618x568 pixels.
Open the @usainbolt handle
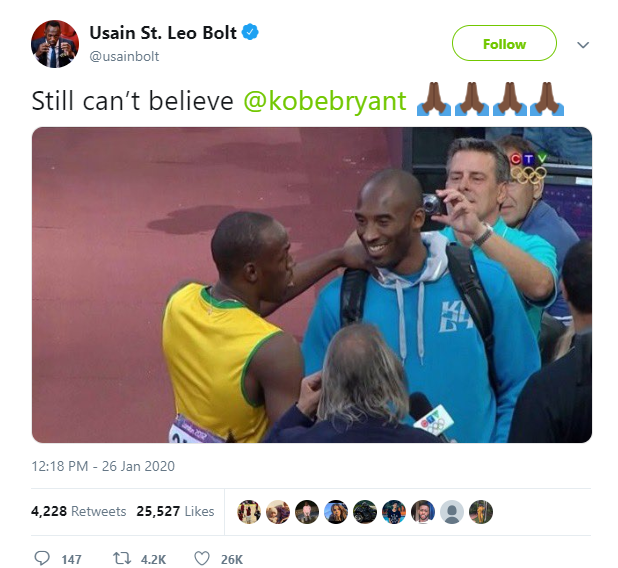pos(124,57)
